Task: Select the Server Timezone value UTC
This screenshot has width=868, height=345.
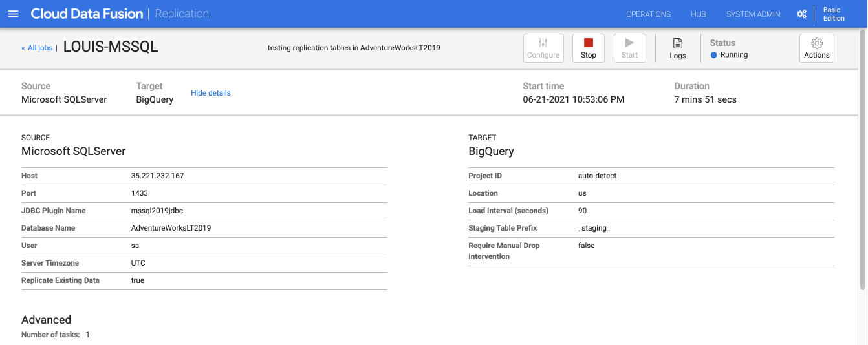Action: click(x=138, y=263)
